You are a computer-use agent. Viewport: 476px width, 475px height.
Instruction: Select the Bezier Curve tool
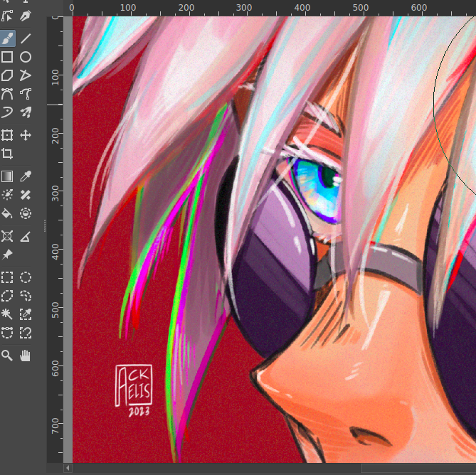[x=7, y=94]
